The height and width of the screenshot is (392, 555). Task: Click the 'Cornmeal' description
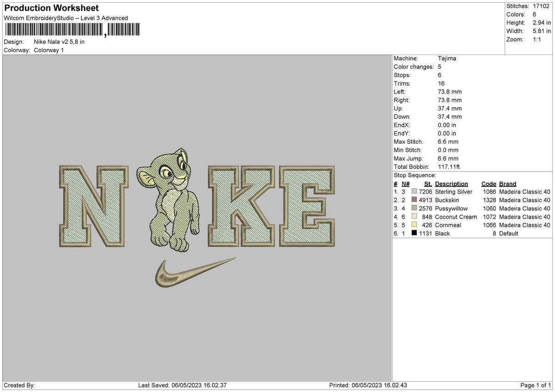point(448,225)
